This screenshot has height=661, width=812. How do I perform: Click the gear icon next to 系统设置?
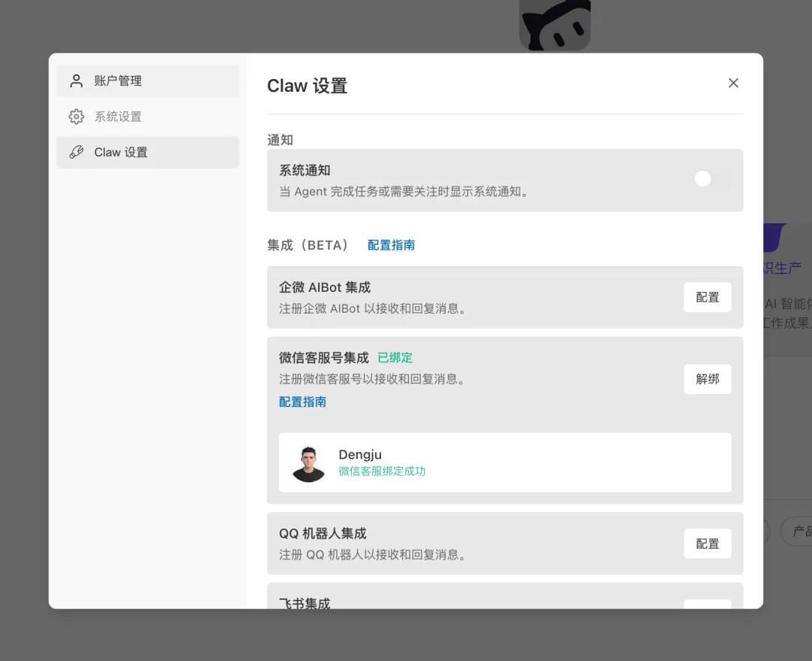pyautogui.click(x=75, y=117)
